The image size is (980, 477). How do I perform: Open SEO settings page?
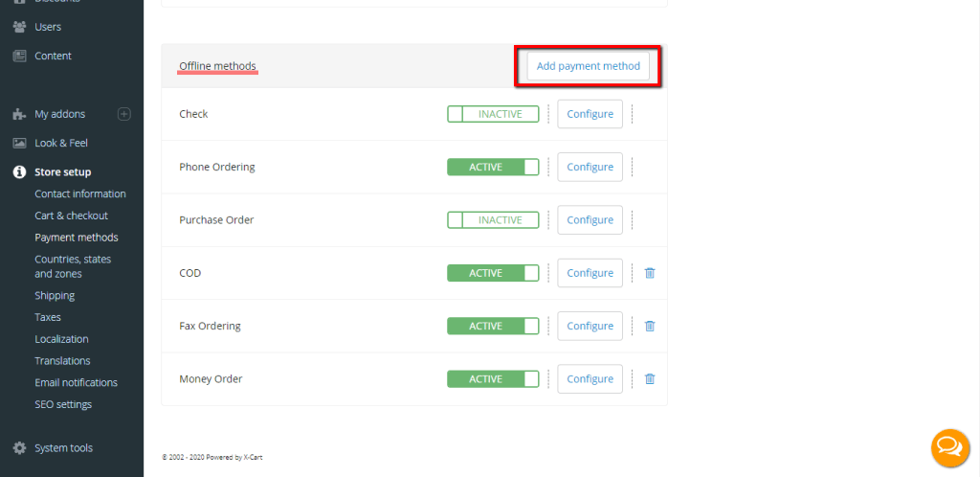click(x=63, y=404)
